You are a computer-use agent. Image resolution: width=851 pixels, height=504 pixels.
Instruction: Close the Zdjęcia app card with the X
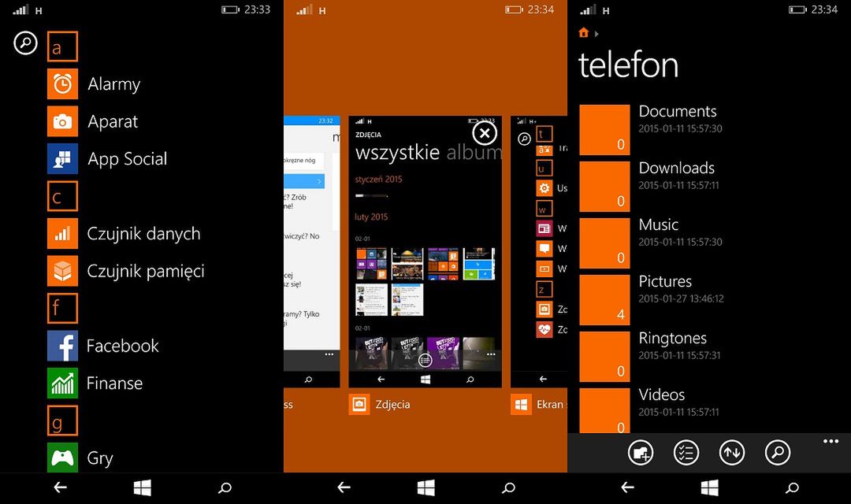click(484, 133)
